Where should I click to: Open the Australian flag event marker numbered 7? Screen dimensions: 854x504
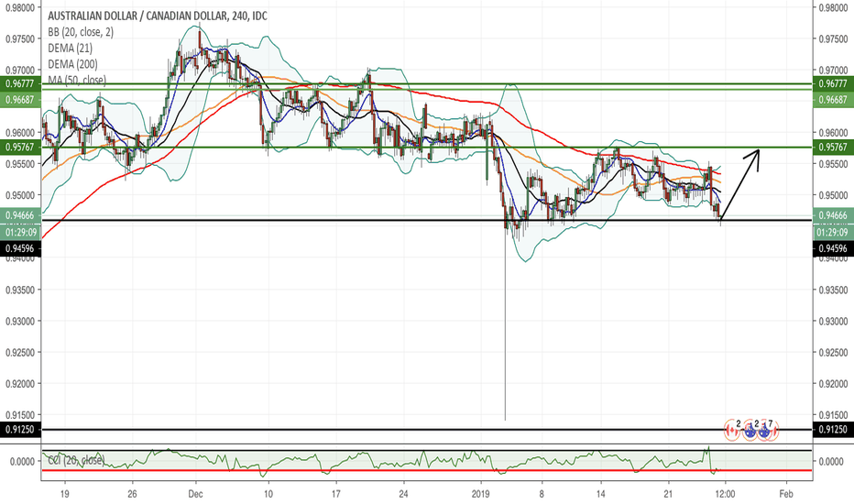tap(764, 431)
